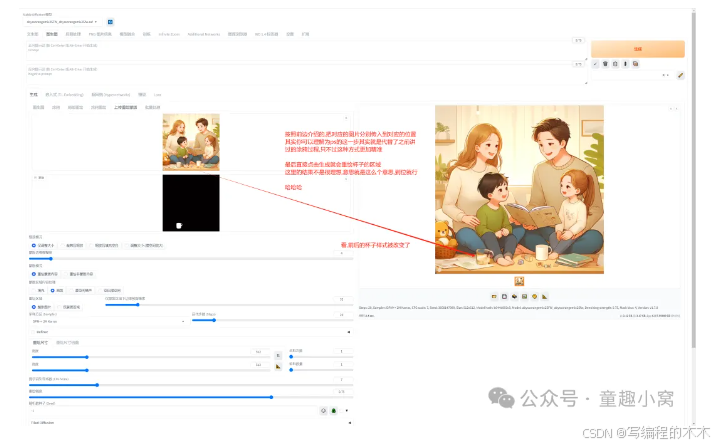Adjust the height slider
This screenshot has height=446, width=721.
[x=151, y=370]
